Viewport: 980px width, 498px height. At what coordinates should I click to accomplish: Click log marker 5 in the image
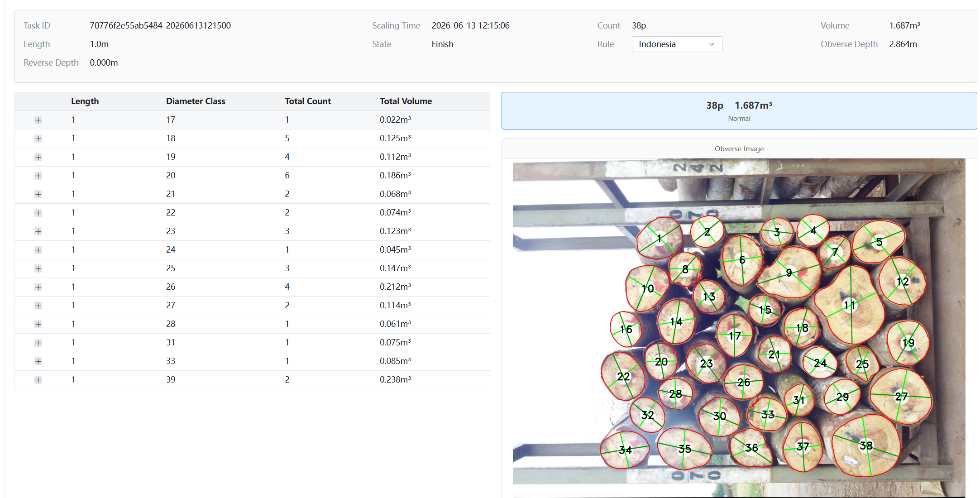(879, 242)
